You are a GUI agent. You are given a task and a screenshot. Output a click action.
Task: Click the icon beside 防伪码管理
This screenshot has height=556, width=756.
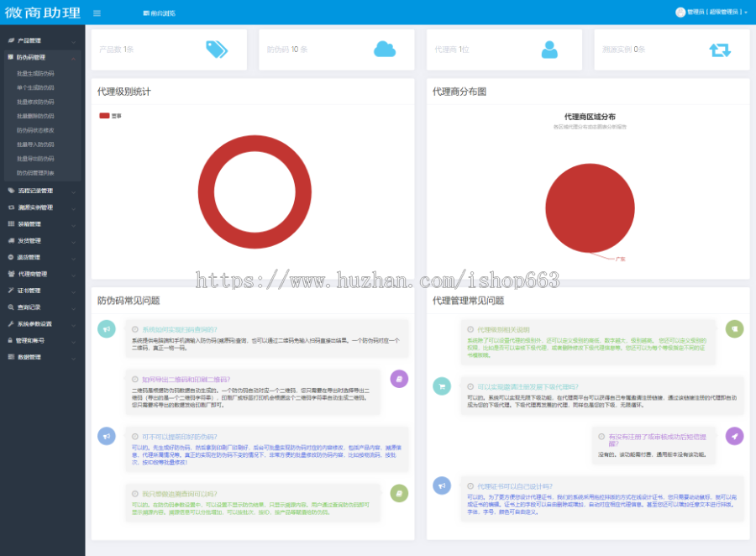coord(11,57)
